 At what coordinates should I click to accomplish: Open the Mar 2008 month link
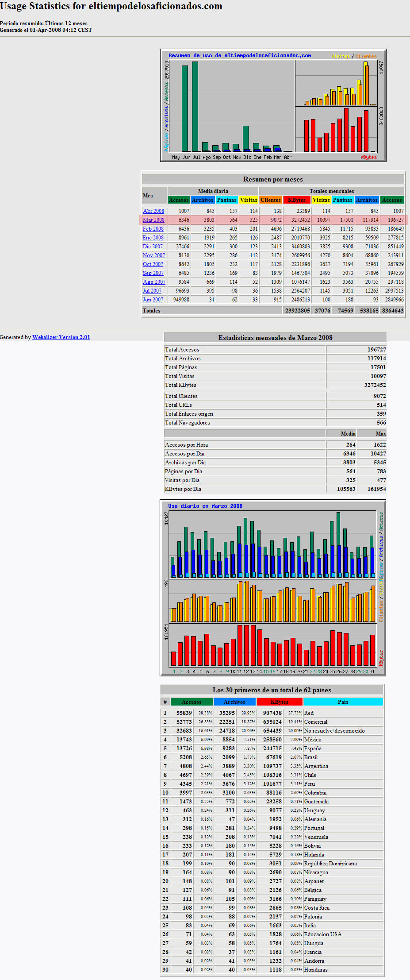tap(153, 220)
